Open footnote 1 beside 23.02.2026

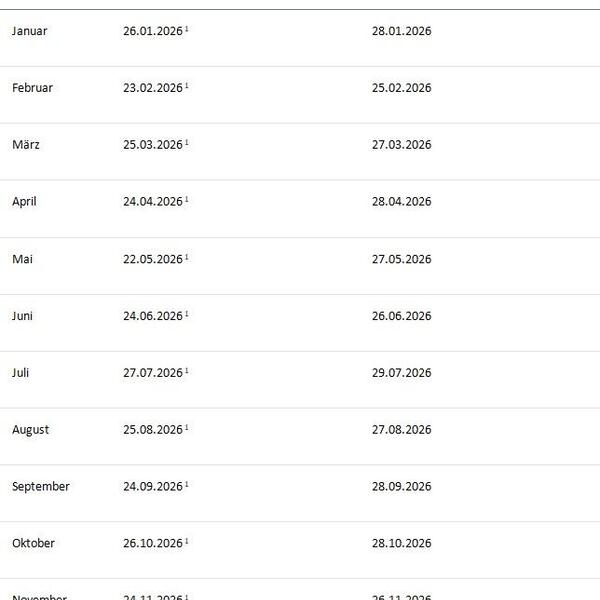[x=187, y=86]
